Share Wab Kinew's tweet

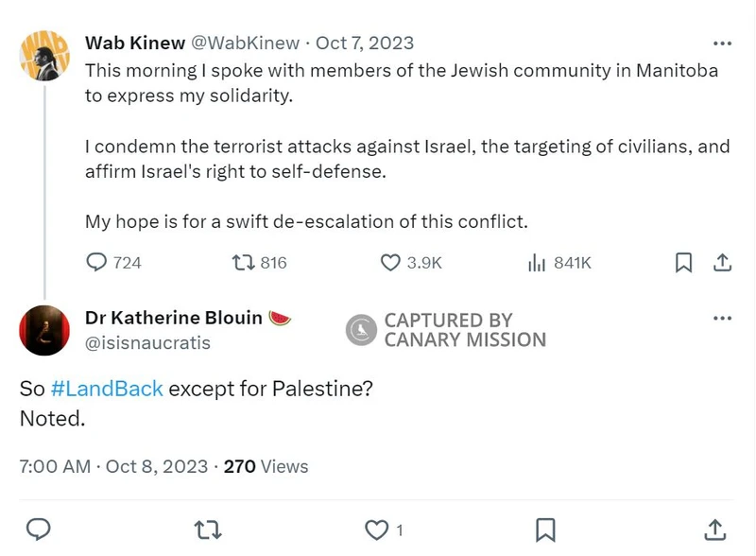[x=722, y=263]
